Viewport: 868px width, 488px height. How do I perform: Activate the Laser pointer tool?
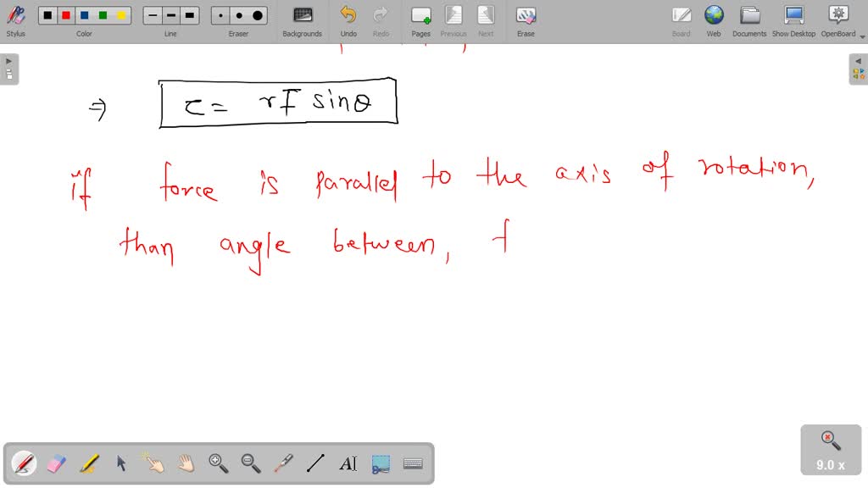282,463
